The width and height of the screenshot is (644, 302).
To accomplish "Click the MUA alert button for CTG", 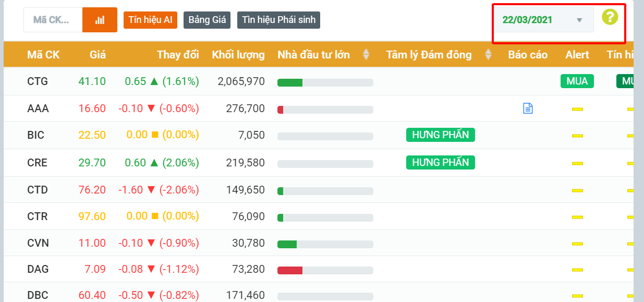I will 577,81.
